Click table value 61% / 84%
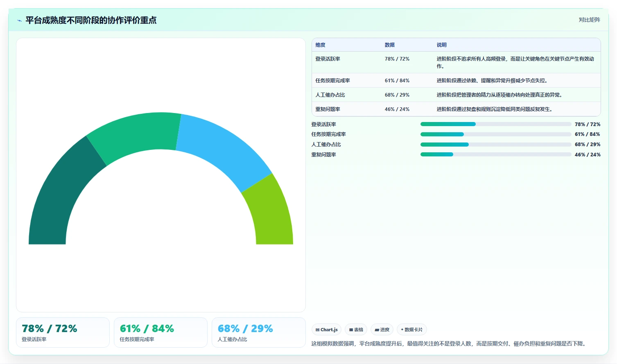The height and width of the screenshot is (364, 617). [x=397, y=81]
